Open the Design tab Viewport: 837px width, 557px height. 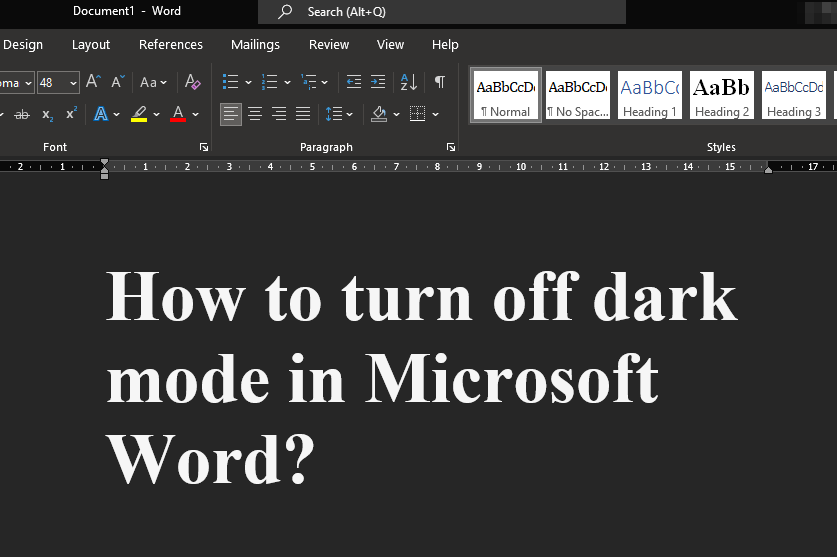[22, 45]
